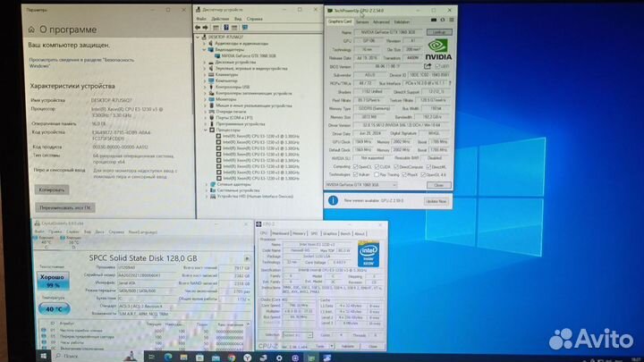Open the GPU selection dropdown in GPU-Z
644x362 pixels.
point(361,185)
